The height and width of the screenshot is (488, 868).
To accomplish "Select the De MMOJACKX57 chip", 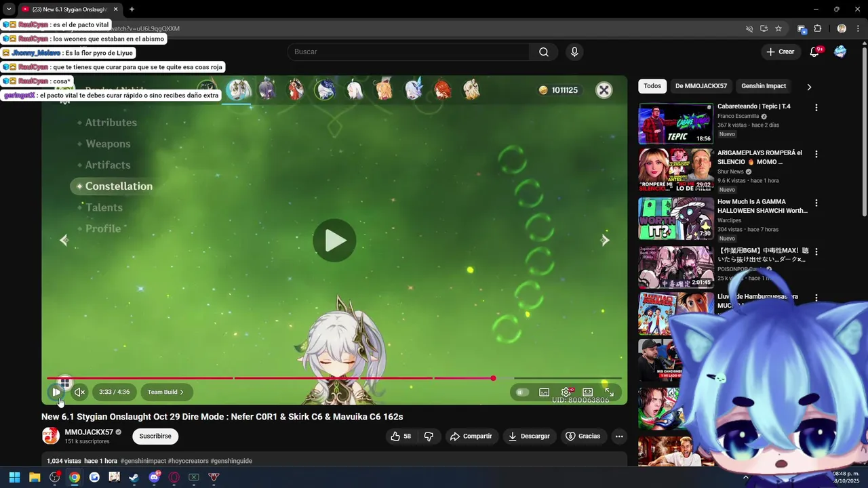I will (701, 86).
